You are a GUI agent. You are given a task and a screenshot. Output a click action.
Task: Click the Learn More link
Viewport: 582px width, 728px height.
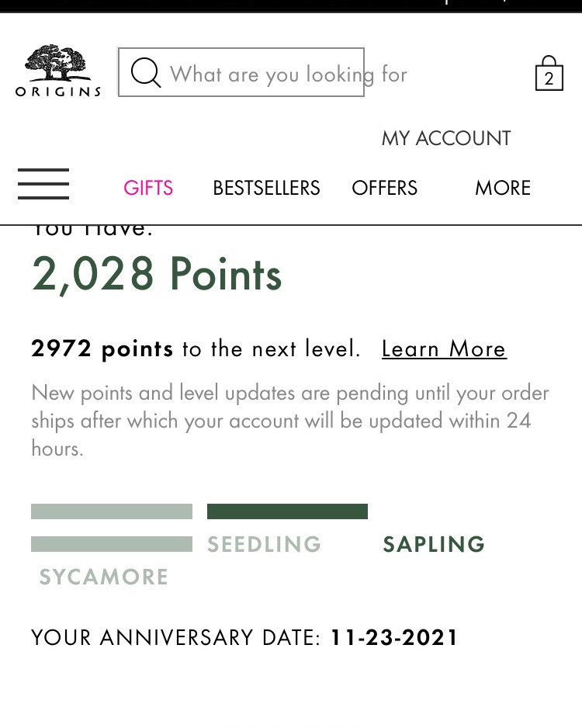click(x=444, y=348)
